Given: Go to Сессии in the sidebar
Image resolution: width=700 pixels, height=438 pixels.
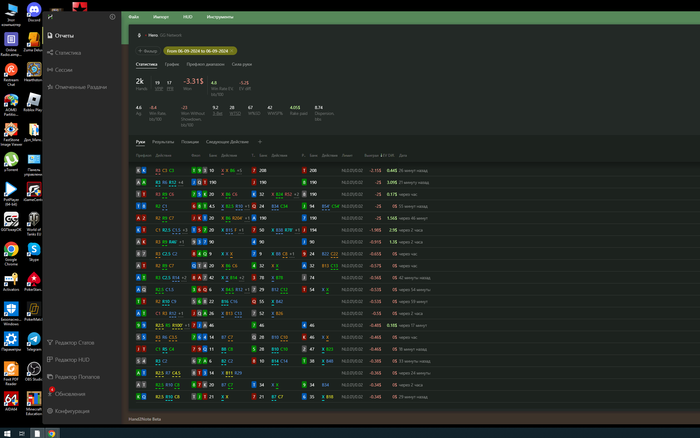Looking at the screenshot, I should point(65,70).
